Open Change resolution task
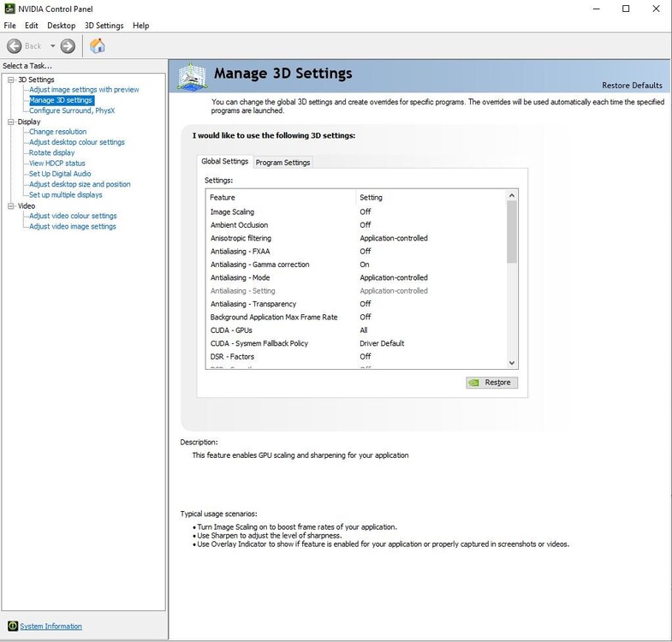This screenshot has height=642, width=672. [x=58, y=132]
